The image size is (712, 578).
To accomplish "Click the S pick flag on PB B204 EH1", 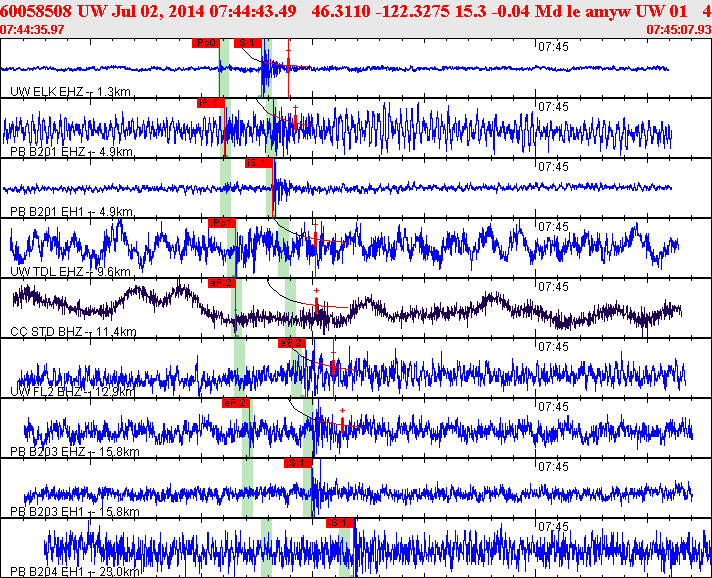I will [340, 522].
